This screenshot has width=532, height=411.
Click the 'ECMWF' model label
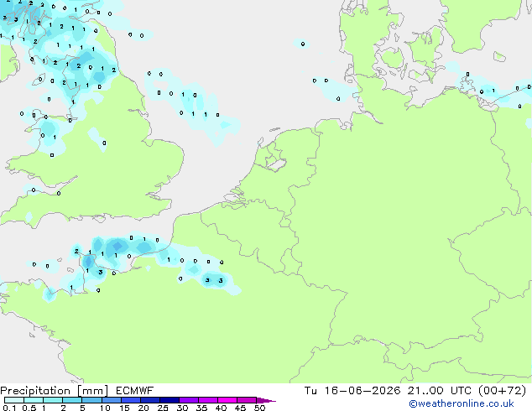[x=135, y=391]
